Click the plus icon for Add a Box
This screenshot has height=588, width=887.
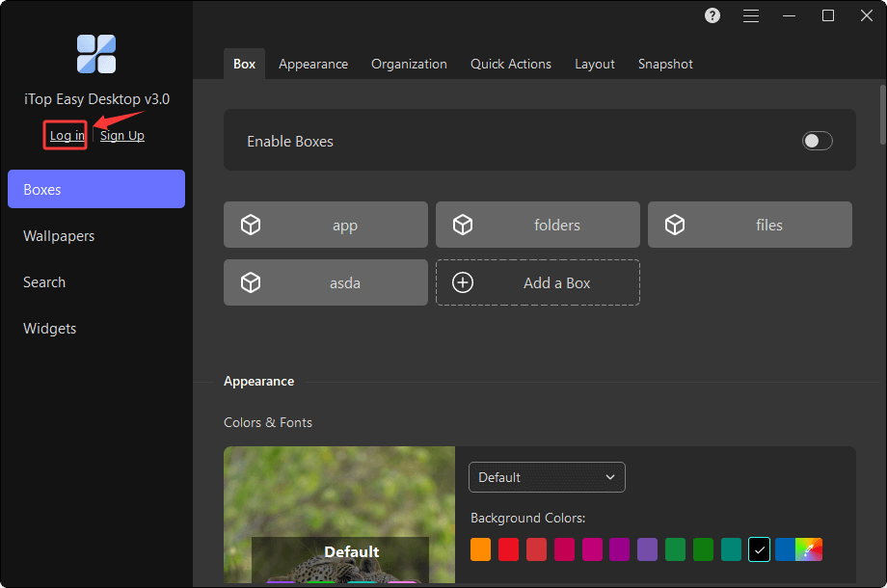point(463,282)
